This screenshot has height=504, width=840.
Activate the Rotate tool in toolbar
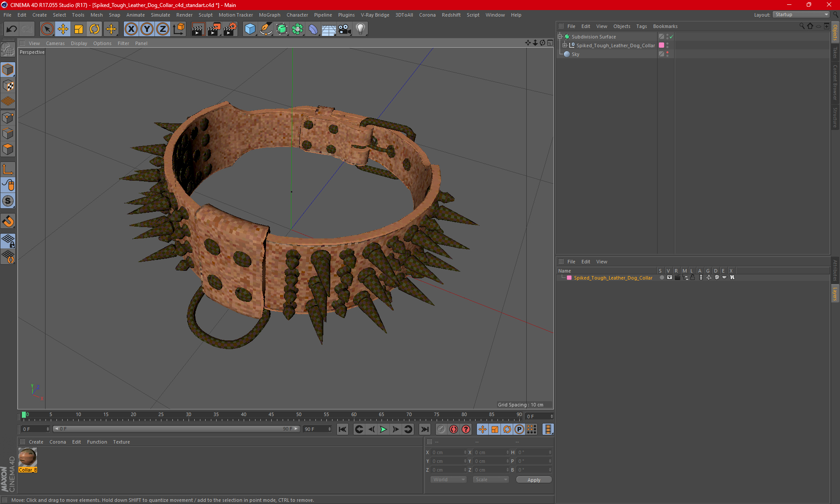94,29
